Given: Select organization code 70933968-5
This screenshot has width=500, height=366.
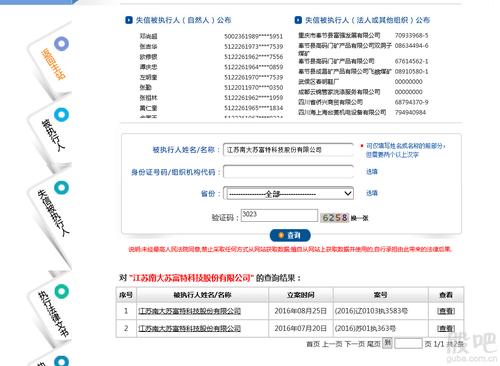Looking at the screenshot, I should click(411, 35).
